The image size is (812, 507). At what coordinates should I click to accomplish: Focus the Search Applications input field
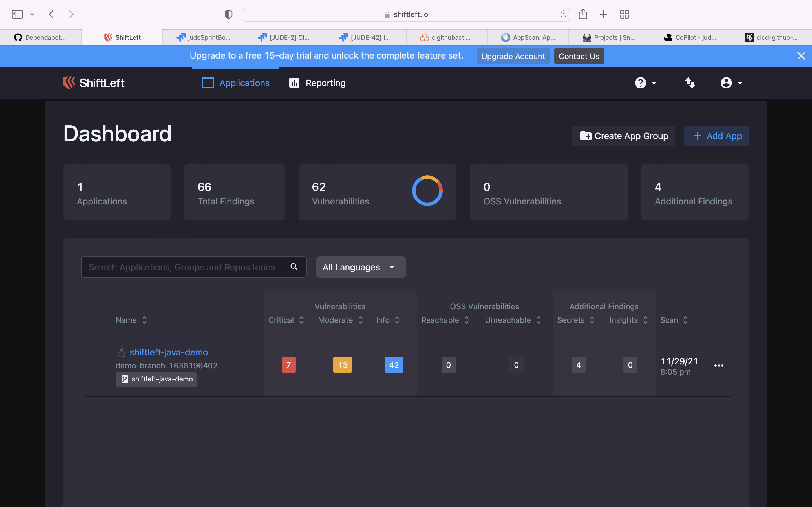click(183, 267)
